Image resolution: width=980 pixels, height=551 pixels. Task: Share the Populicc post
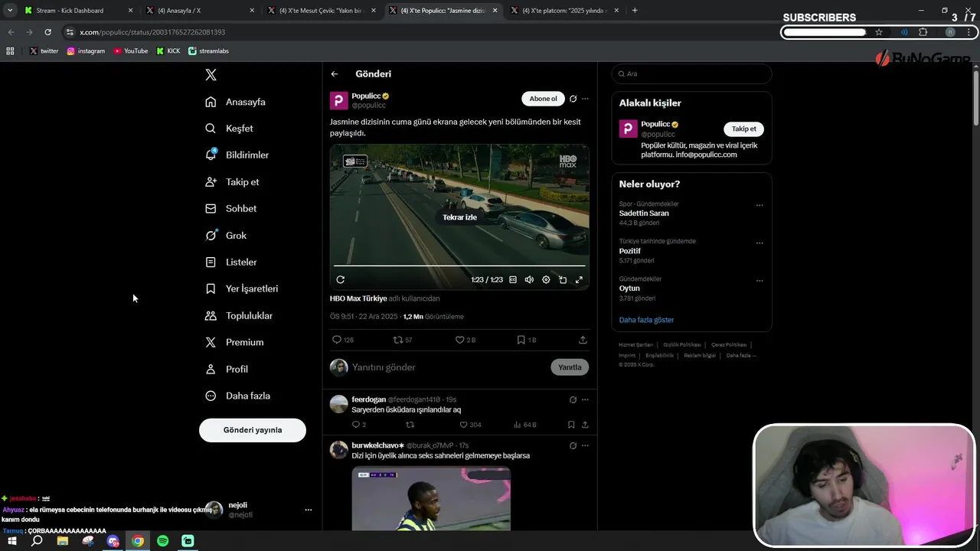point(583,340)
